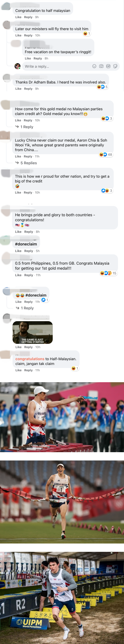124x644 pixels.
Task: Open sticker picker in reply box
Action: pos(115,66)
